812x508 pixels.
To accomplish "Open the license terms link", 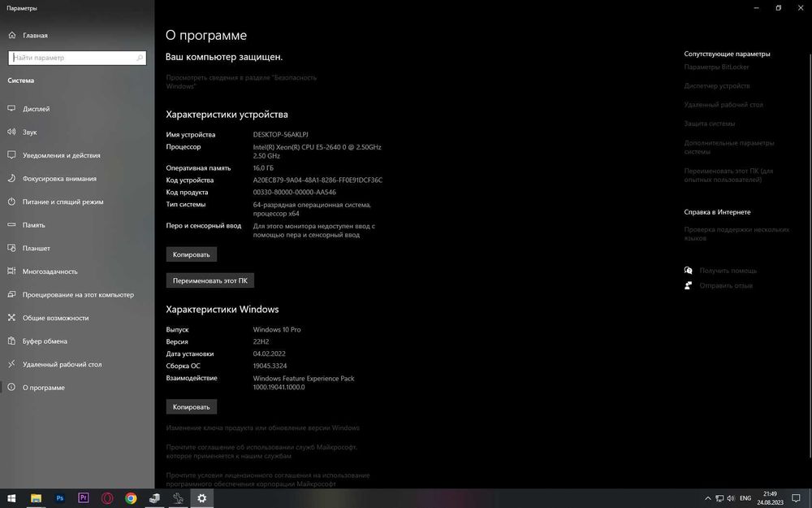I will pos(268,480).
